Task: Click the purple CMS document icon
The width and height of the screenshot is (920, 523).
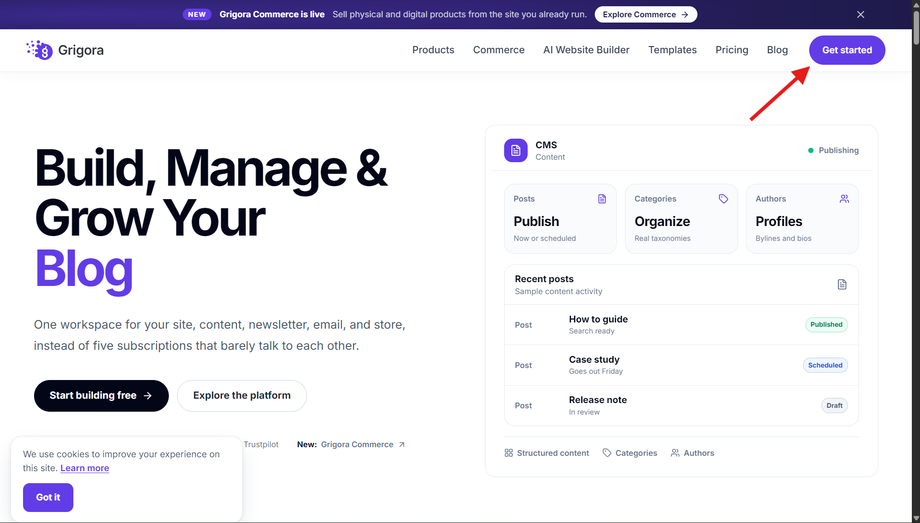Action: click(x=516, y=150)
